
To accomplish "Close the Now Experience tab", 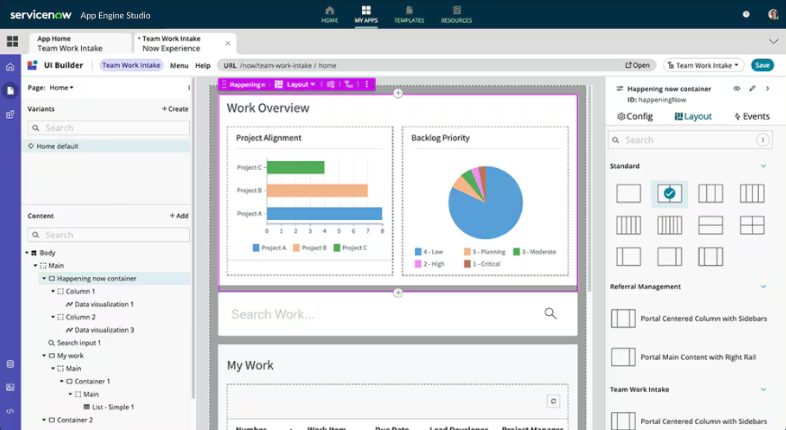I will (x=228, y=44).
